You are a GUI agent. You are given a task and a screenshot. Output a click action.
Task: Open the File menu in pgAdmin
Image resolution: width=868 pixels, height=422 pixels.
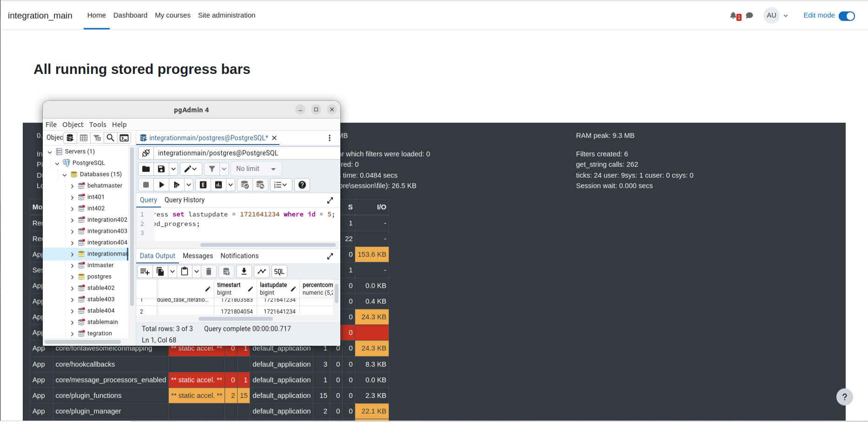click(51, 125)
